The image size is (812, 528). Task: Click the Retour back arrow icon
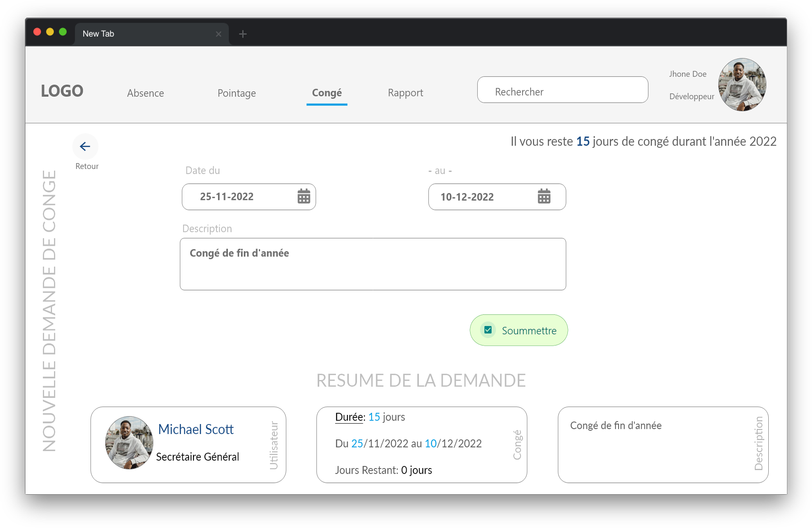pos(85,147)
